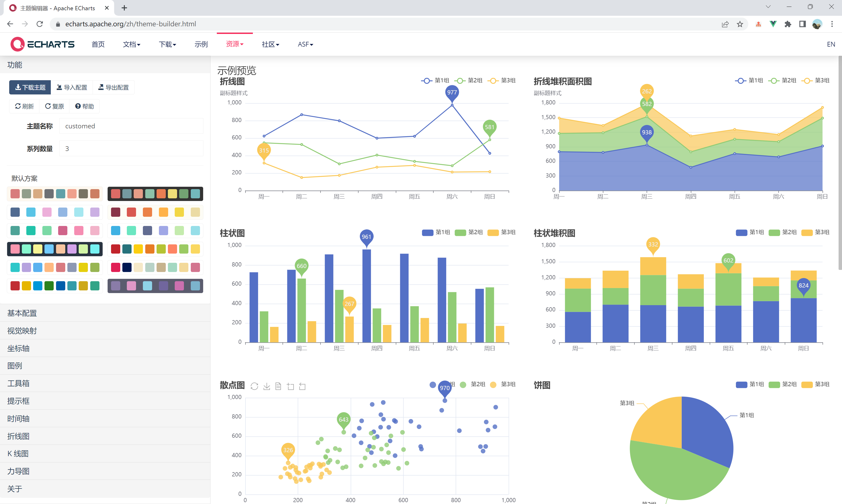Click the scatter chart zoom reset icon

pyautogui.click(x=302, y=386)
